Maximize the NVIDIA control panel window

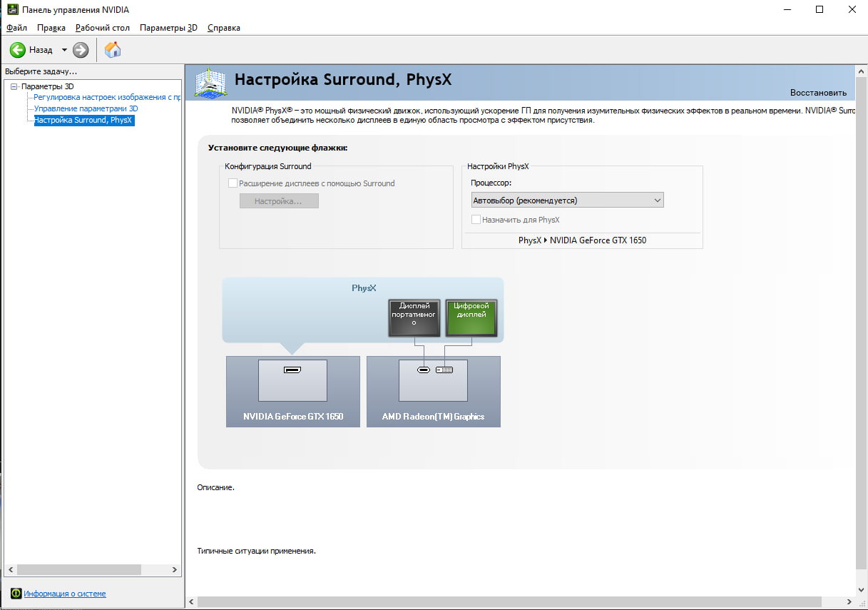point(820,10)
